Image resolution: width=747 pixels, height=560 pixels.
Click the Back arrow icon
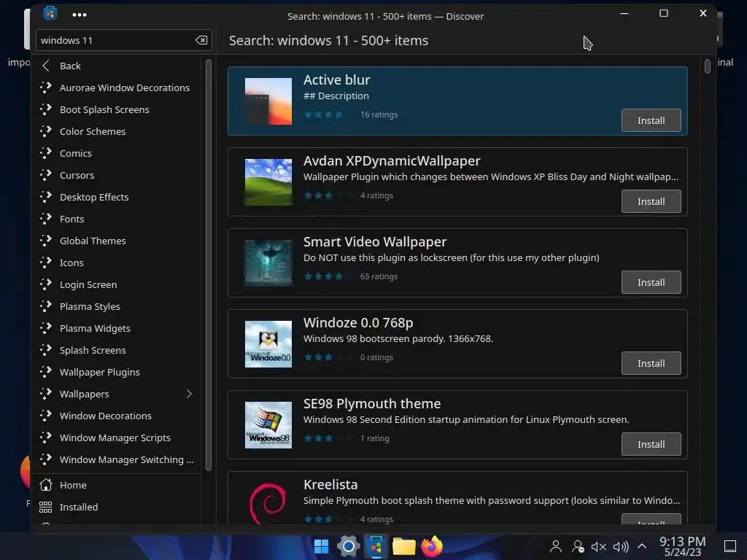[x=46, y=66]
